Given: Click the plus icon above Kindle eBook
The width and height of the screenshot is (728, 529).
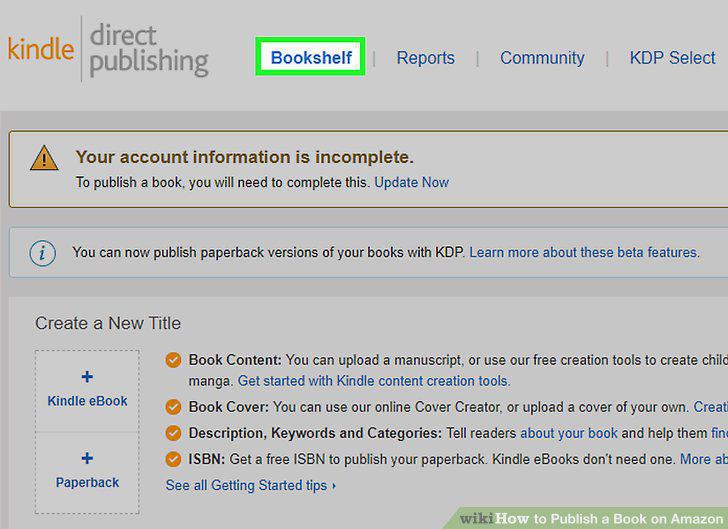Looking at the screenshot, I should [87, 377].
